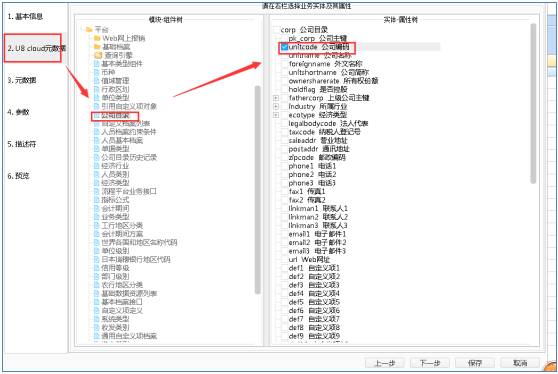Tick the corp 公司目录 root checkbox

pos(277,30)
